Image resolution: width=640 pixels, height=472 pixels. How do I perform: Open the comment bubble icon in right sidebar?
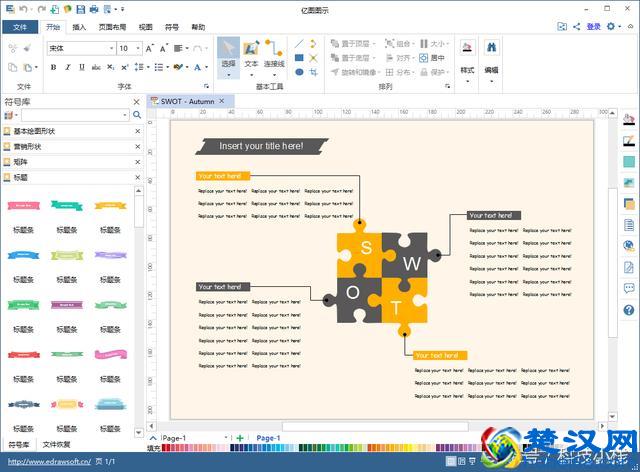point(629,288)
